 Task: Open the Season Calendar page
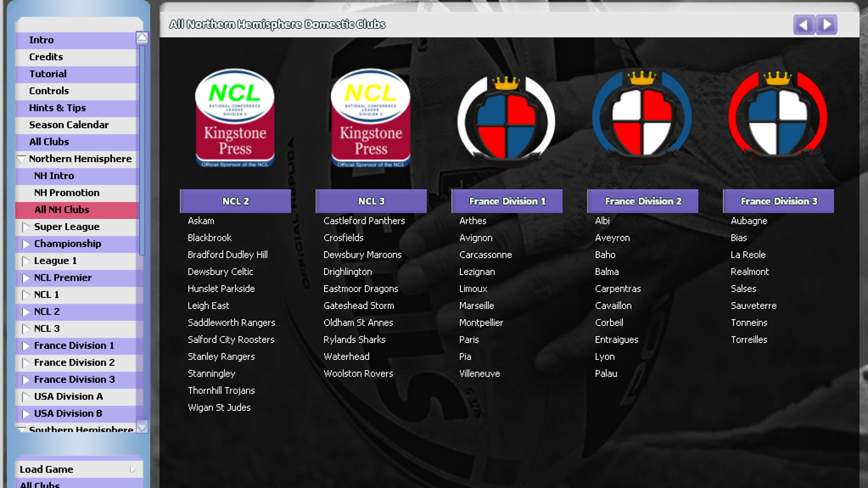coord(75,125)
